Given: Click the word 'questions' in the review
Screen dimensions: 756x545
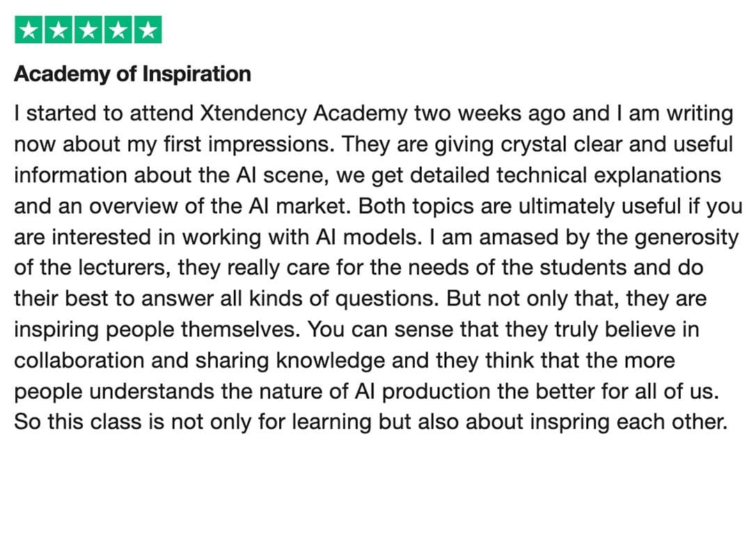Looking at the screenshot, I should coord(386,299).
